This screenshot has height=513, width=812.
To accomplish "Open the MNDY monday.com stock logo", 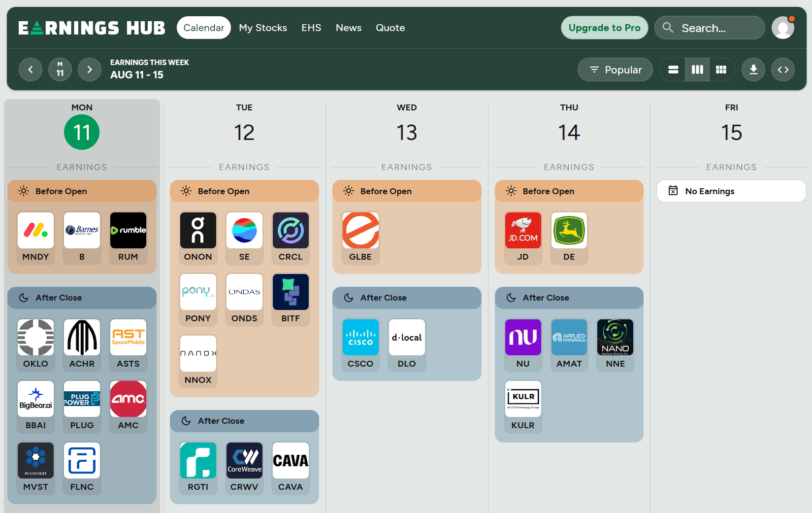I will [35, 230].
